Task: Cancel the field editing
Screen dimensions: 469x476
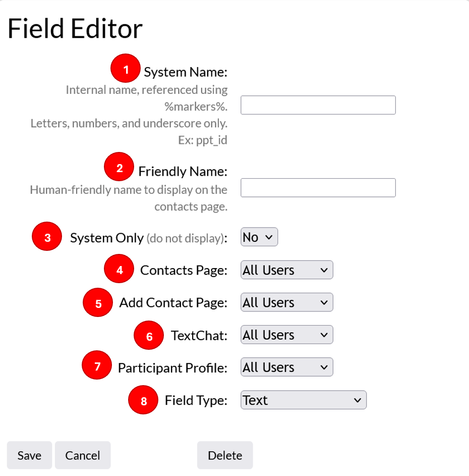Action: (83, 455)
